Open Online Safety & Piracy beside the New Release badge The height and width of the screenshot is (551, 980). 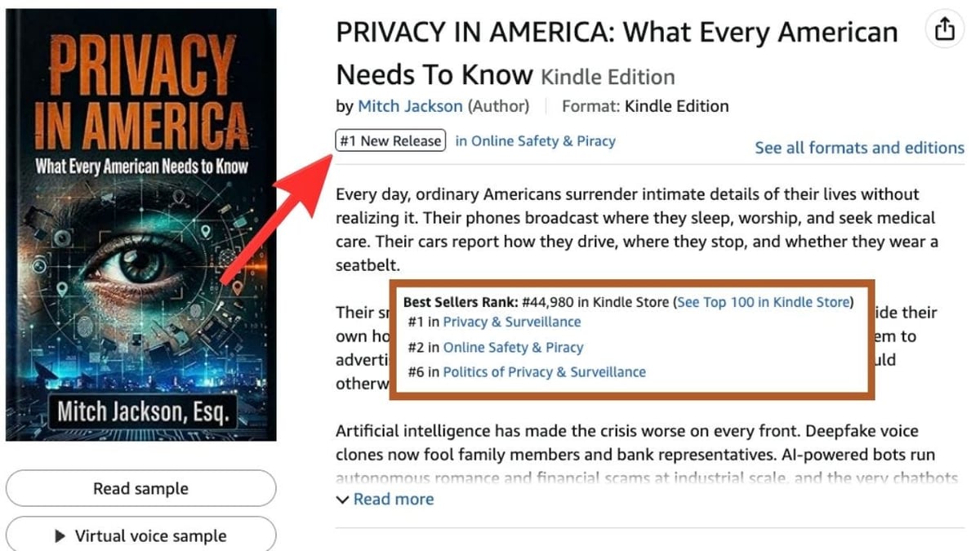pos(535,141)
